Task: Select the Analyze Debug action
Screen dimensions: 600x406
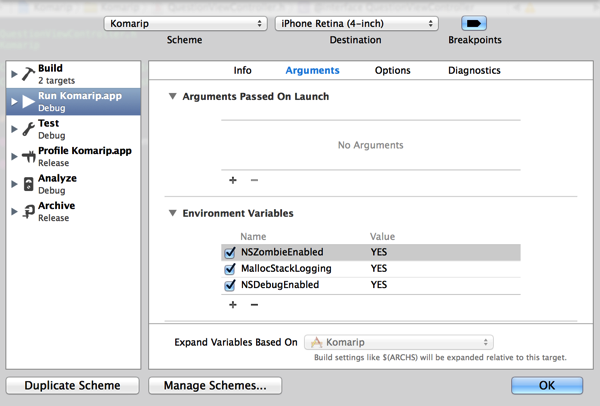Action: click(73, 184)
